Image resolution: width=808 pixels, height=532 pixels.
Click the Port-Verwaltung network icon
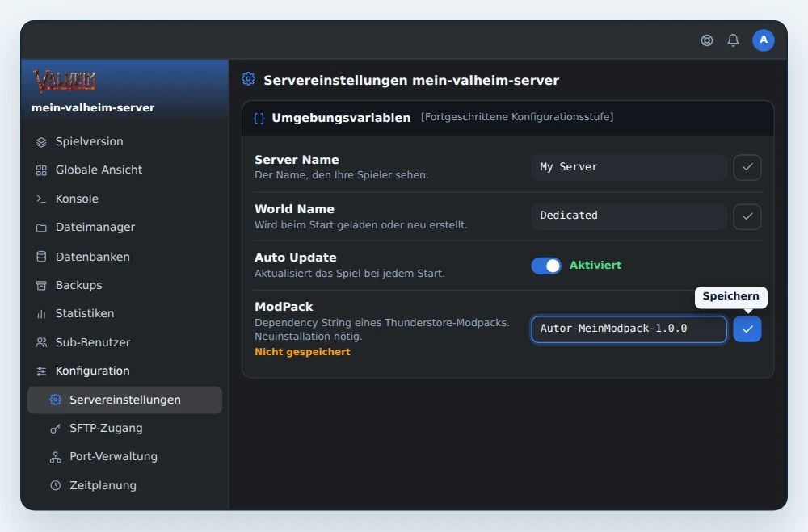click(55, 457)
